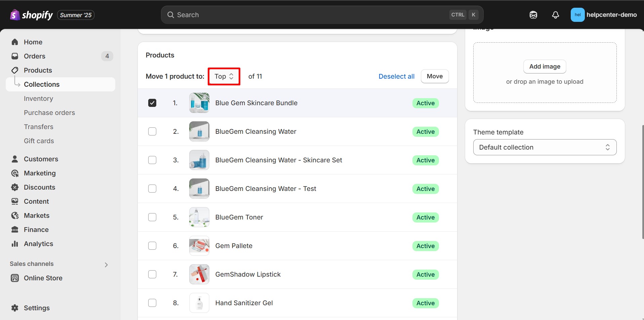
Task: Click the Deselect all link
Action: 396,76
